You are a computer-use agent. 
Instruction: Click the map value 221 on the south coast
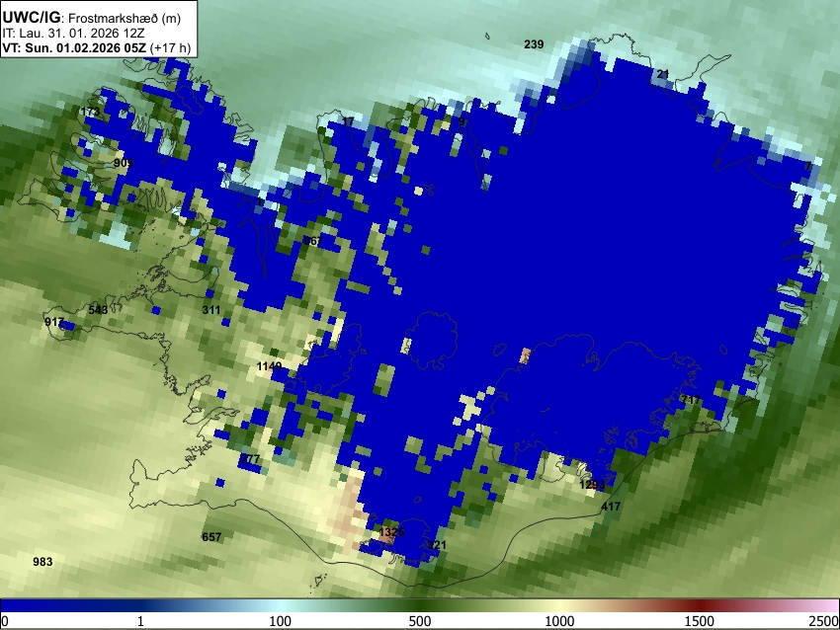click(x=436, y=545)
